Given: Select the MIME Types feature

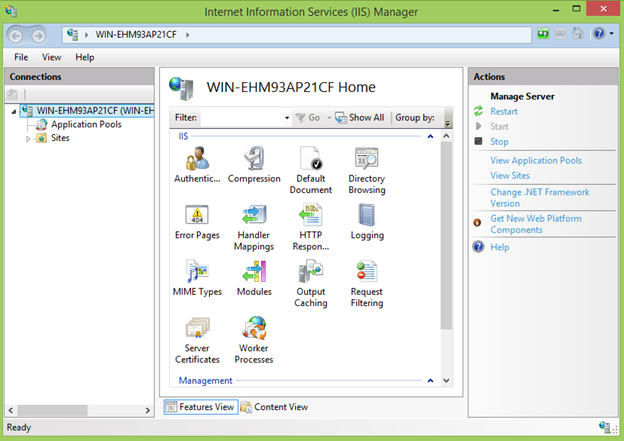Looking at the screenshot, I should click(x=197, y=278).
